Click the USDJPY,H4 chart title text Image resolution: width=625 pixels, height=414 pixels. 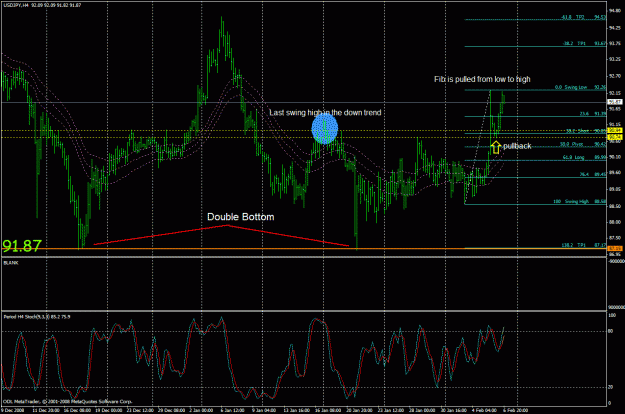pos(42,5)
